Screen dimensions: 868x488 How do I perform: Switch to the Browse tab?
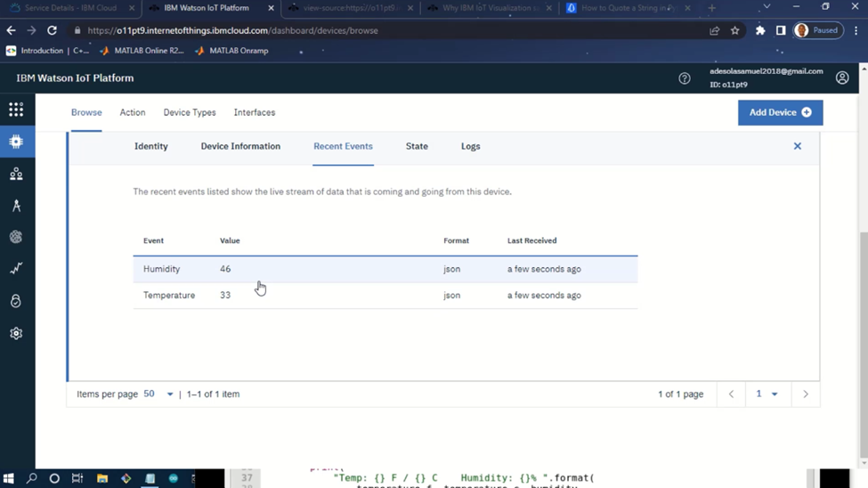tap(86, 112)
